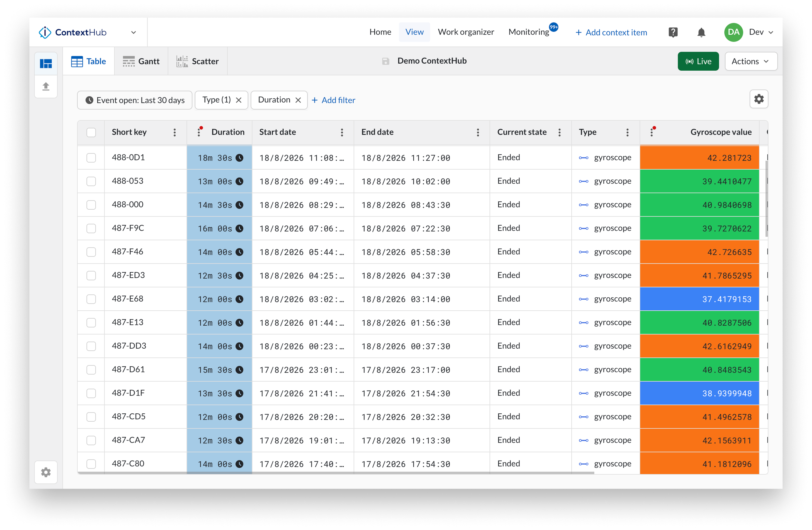Open End date column options menu
This screenshot has height=530, width=812.
tap(478, 132)
